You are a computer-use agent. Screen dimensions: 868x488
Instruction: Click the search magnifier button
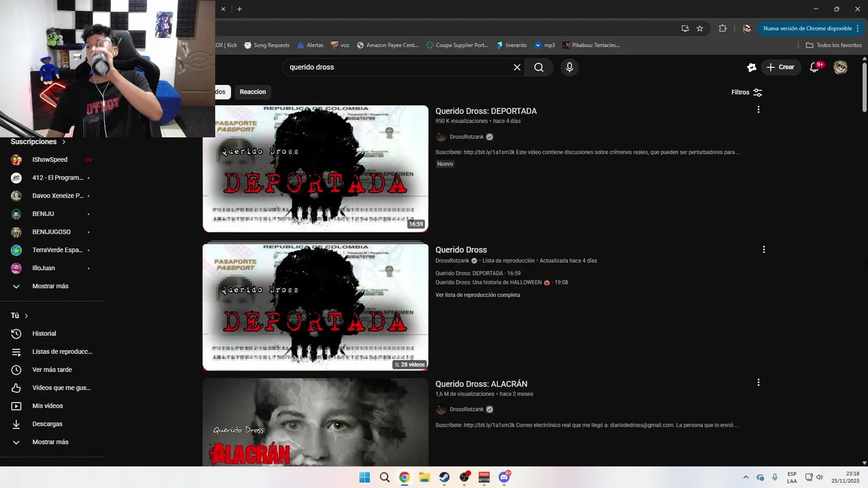[x=538, y=67]
